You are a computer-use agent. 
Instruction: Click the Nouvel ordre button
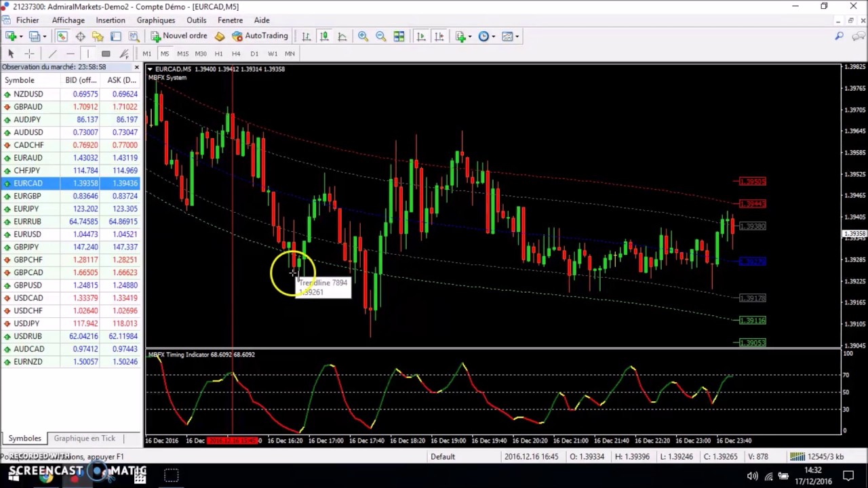(x=179, y=36)
